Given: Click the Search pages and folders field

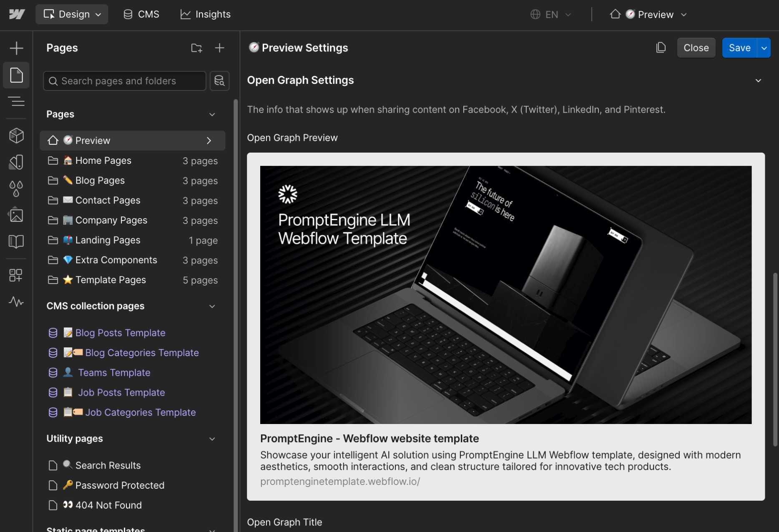Looking at the screenshot, I should (124, 80).
